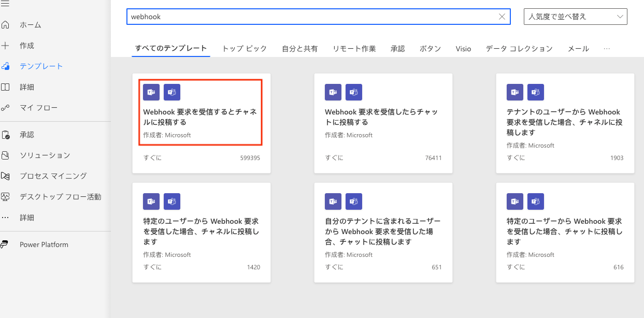Screen dimensions: 644x318
Task: Expand more tabs with the ellipsis
Action: coord(607,48)
